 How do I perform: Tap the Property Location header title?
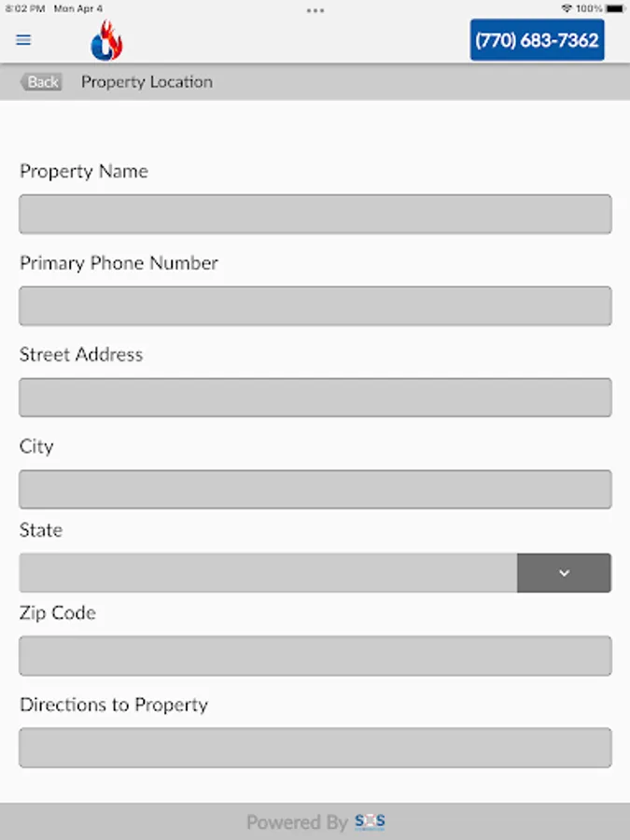[x=147, y=82]
